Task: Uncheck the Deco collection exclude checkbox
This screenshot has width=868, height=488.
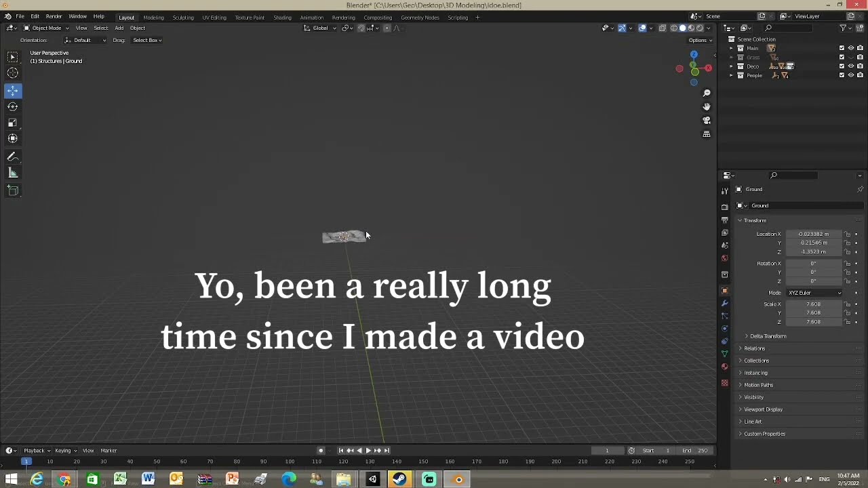Action: click(x=842, y=66)
